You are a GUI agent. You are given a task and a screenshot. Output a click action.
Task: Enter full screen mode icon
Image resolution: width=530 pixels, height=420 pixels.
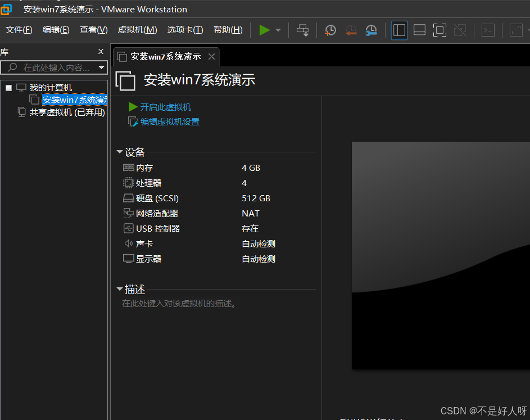(x=440, y=30)
